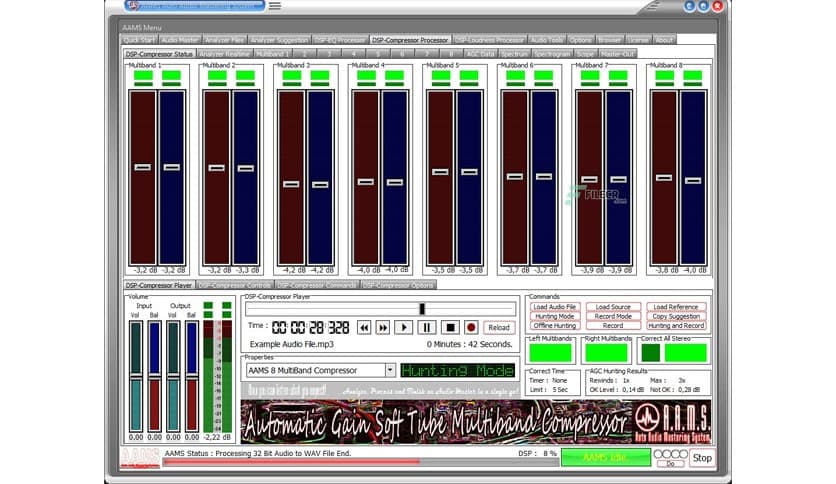Click Load Source button
Screen dimensions: 836x484
pos(613,307)
